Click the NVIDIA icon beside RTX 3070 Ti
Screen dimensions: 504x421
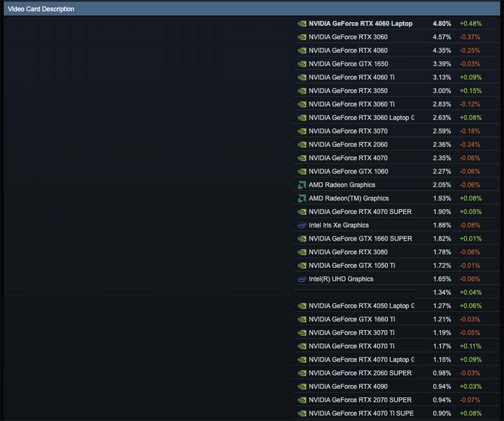[x=302, y=333]
